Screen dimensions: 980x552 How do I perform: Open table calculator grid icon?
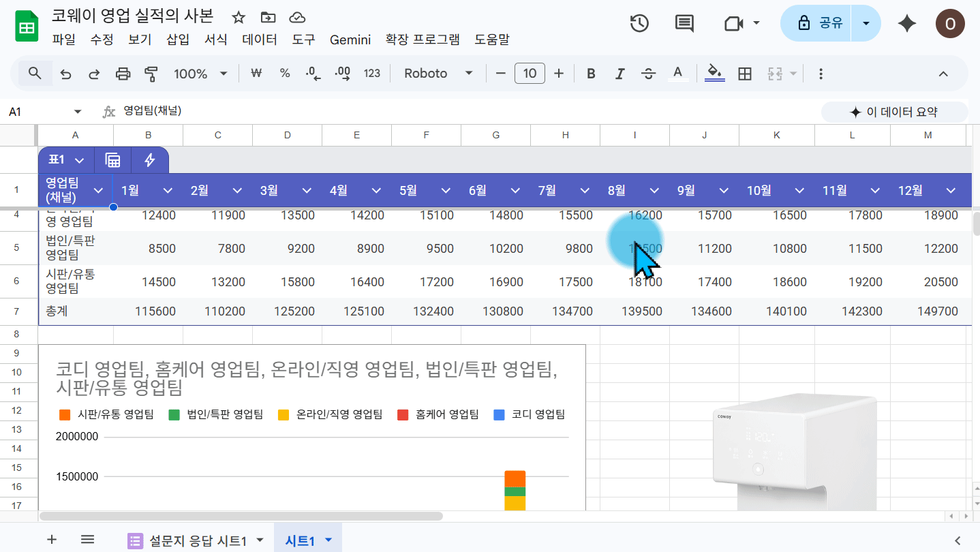click(112, 160)
